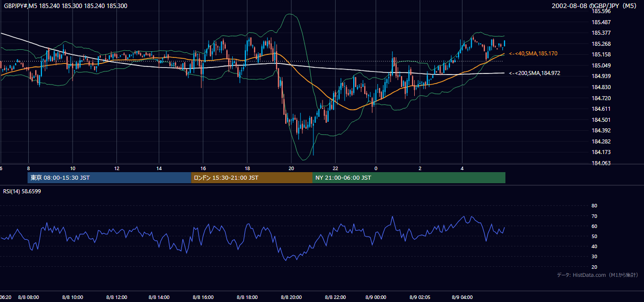
Task: Click price axis value 184.392
Action: (x=601, y=130)
